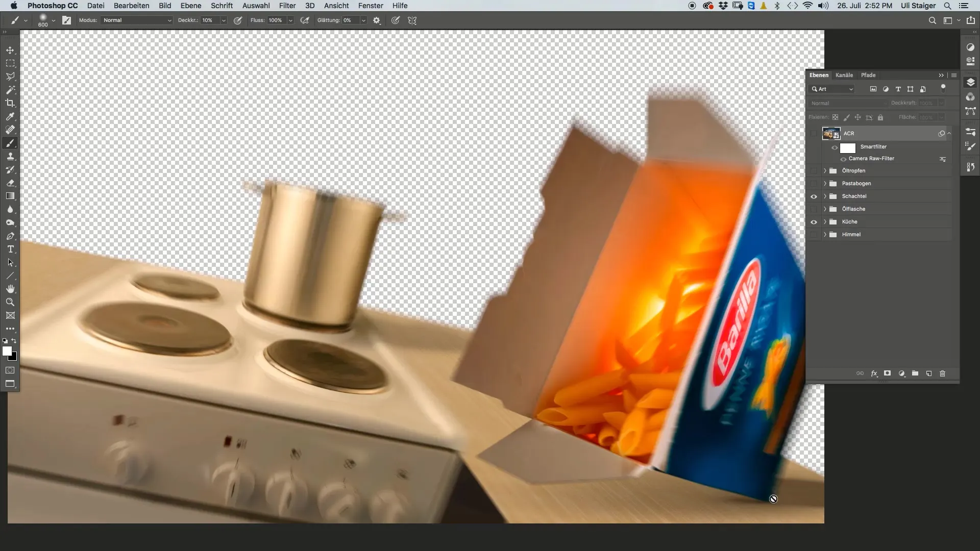
Task: Open the Fluss flow dropdown
Action: coord(290,20)
